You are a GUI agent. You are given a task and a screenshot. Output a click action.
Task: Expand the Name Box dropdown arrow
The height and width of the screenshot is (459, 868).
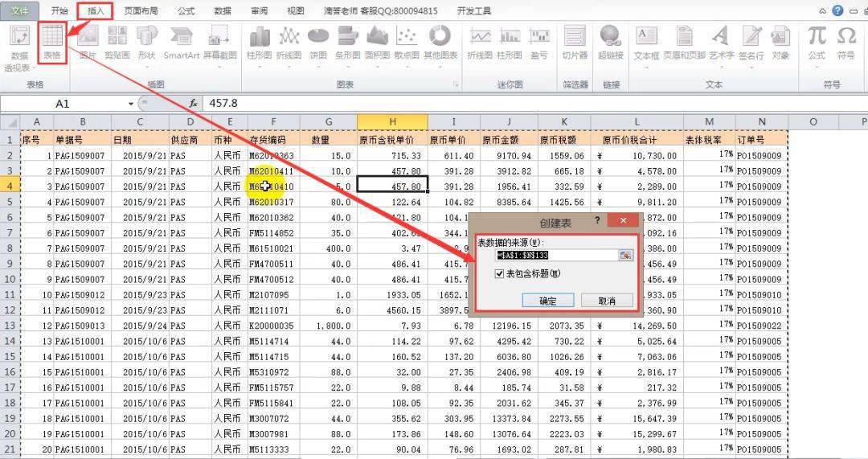(131, 104)
